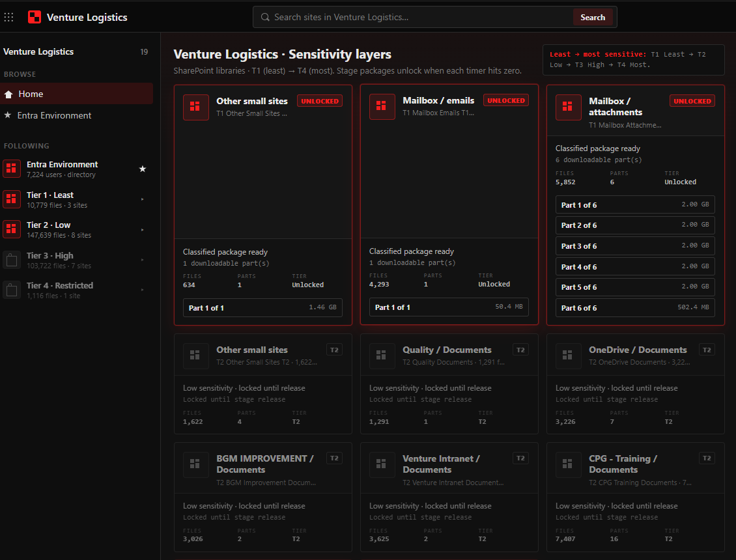The width and height of the screenshot is (736, 560).
Task: Click the OneDrive / Documents card icon
Action: click(569, 356)
